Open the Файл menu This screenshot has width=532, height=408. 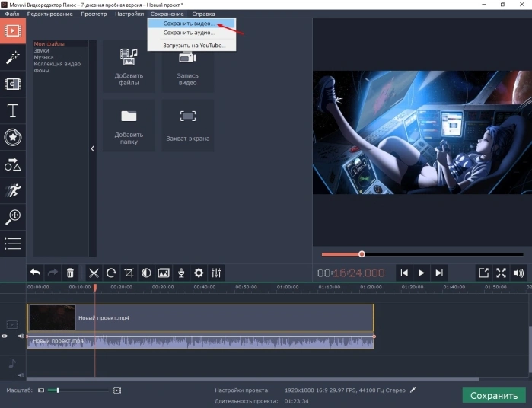[12, 14]
